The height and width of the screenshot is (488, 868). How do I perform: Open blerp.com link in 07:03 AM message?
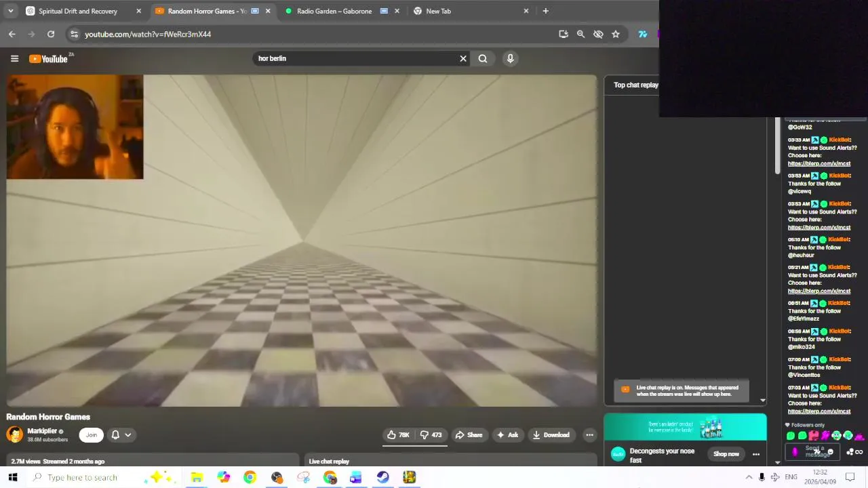[819, 411]
